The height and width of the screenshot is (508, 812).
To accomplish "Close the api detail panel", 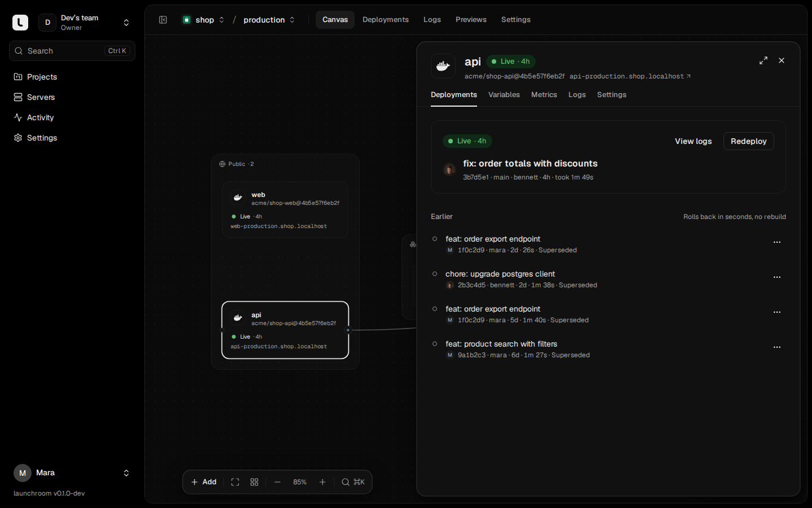I will tap(782, 60).
